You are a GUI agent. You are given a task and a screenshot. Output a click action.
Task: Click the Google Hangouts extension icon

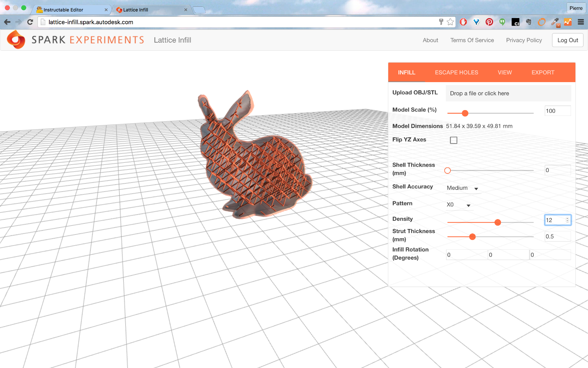tap(502, 22)
